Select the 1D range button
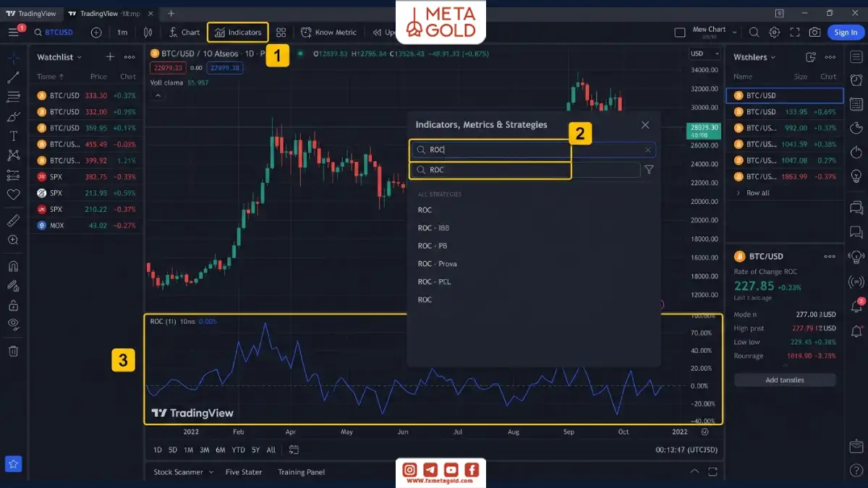The image size is (868, 488). tap(157, 450)
